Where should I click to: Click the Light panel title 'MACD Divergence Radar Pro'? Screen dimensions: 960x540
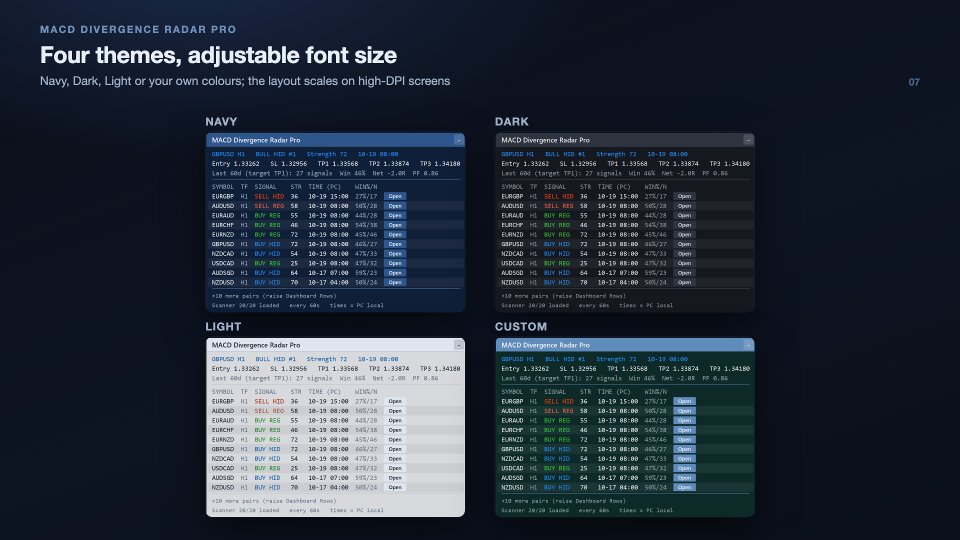[x=256, y=345]
